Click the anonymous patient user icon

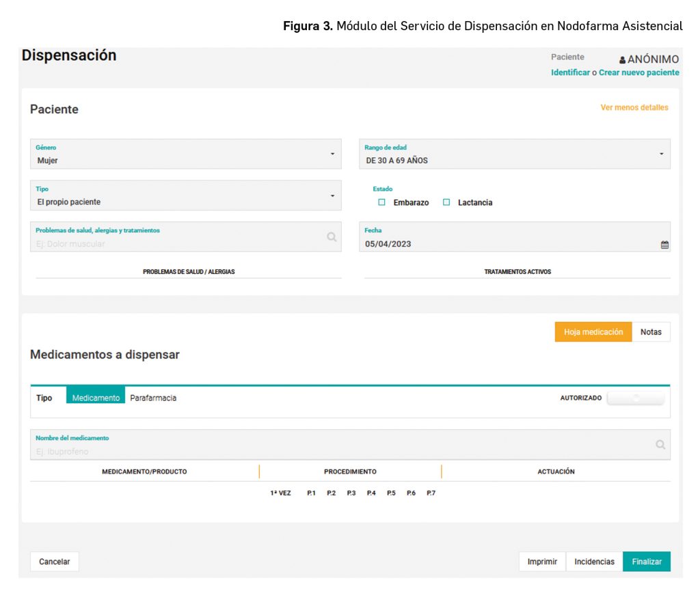622,60
